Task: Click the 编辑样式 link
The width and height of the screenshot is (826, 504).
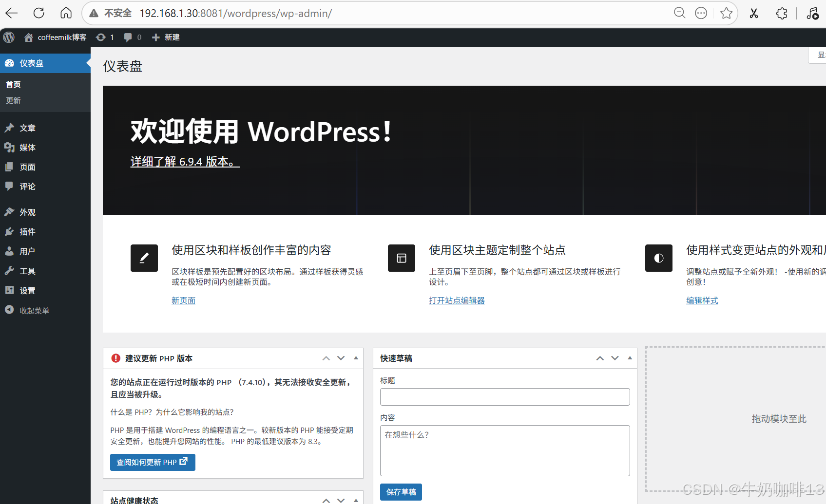Action: click(x=702, y=300)
